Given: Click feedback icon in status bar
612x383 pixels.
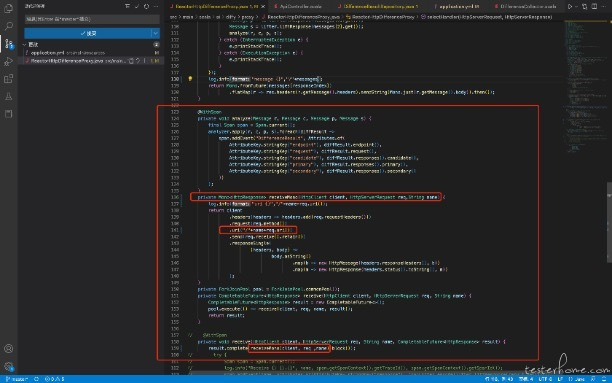Looking at the screenshot, I should click(593, 379).
